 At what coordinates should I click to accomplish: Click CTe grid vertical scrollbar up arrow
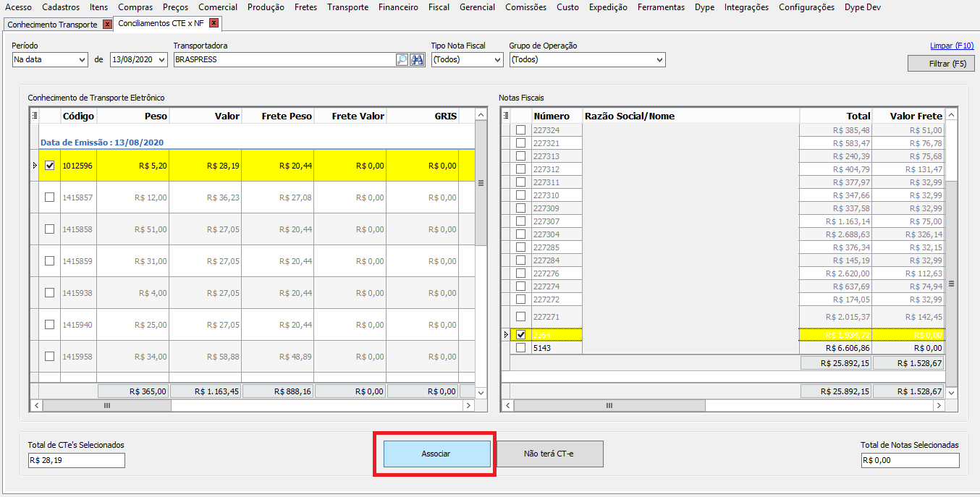pos(481,115)
